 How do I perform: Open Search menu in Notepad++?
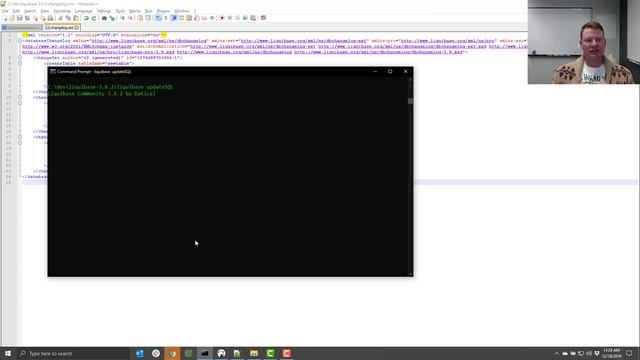click(x=30, y=11)
